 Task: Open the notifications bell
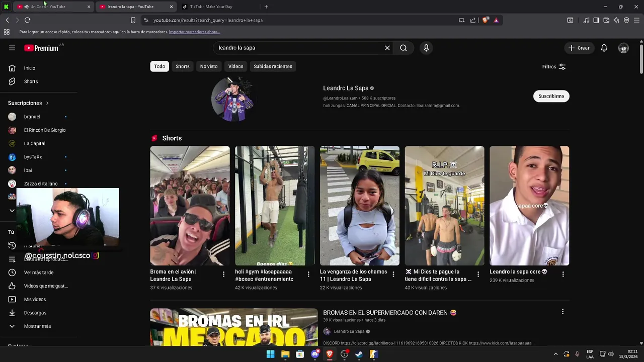coord(604,48)
